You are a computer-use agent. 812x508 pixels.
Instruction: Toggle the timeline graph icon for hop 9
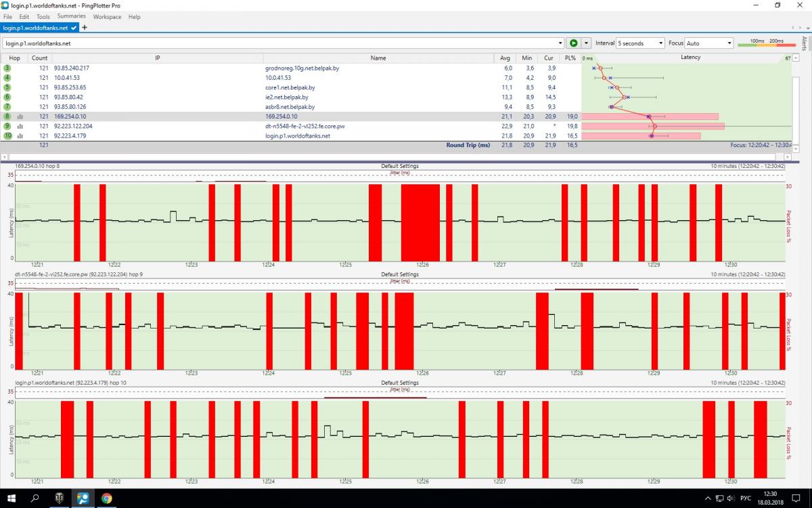[x=20, y=126]
